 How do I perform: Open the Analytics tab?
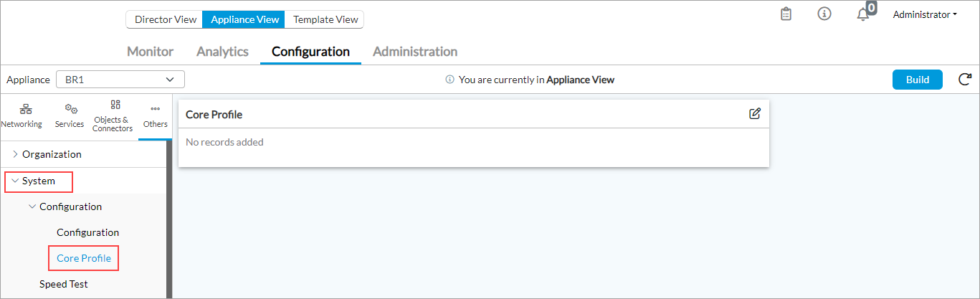tap(222, 52)
